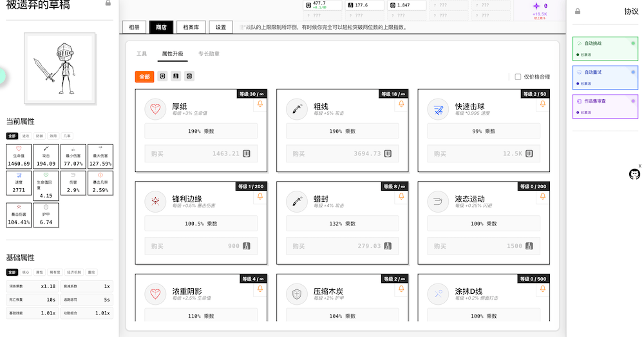
Task: Click the bell icon on 锋利边缘 card
Action: 261,197
